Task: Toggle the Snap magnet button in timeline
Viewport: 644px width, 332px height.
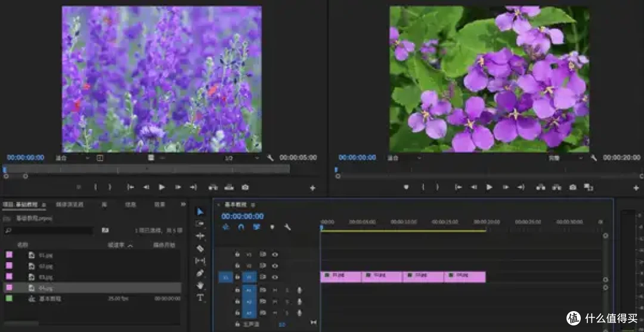Action: tap(241, 227)
